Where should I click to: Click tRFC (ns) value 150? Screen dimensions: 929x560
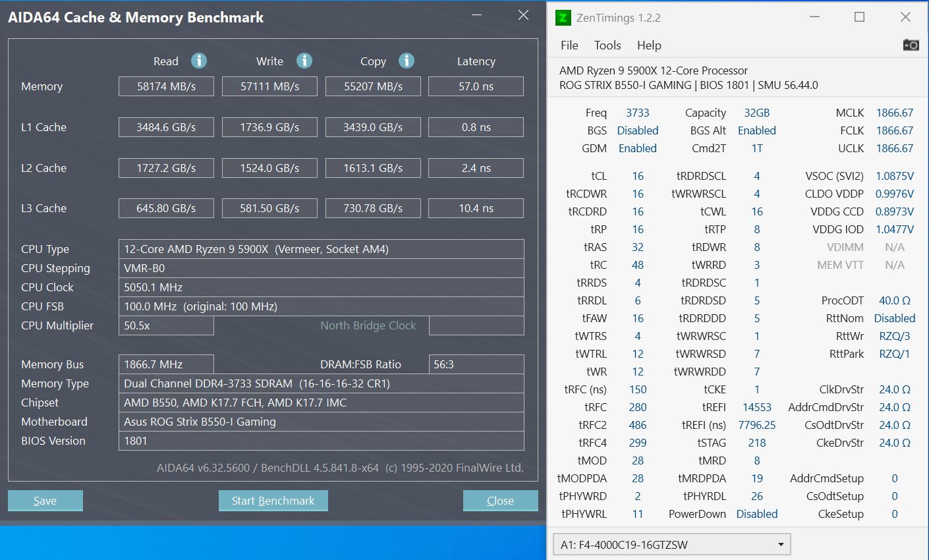[x=638, y=389]
